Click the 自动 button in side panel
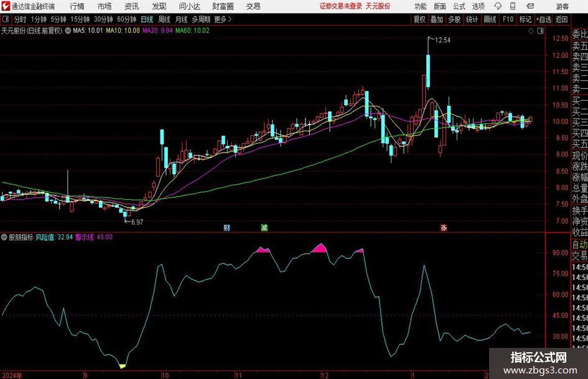Image resolution: width=588 pixels, height=379 pixels. click(x=580, y=245)
